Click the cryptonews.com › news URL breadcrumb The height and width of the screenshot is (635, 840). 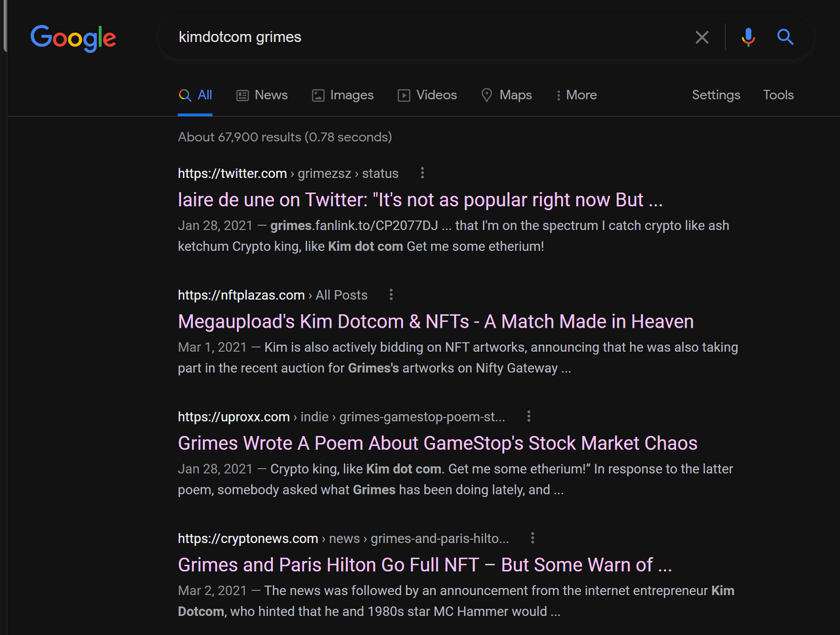point(343,538)
